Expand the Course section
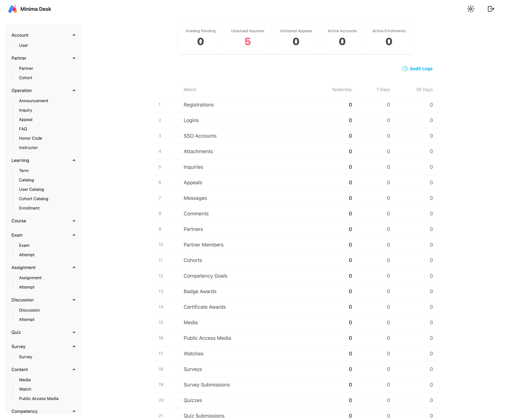505x420 pixels. [x=74, y=221]
